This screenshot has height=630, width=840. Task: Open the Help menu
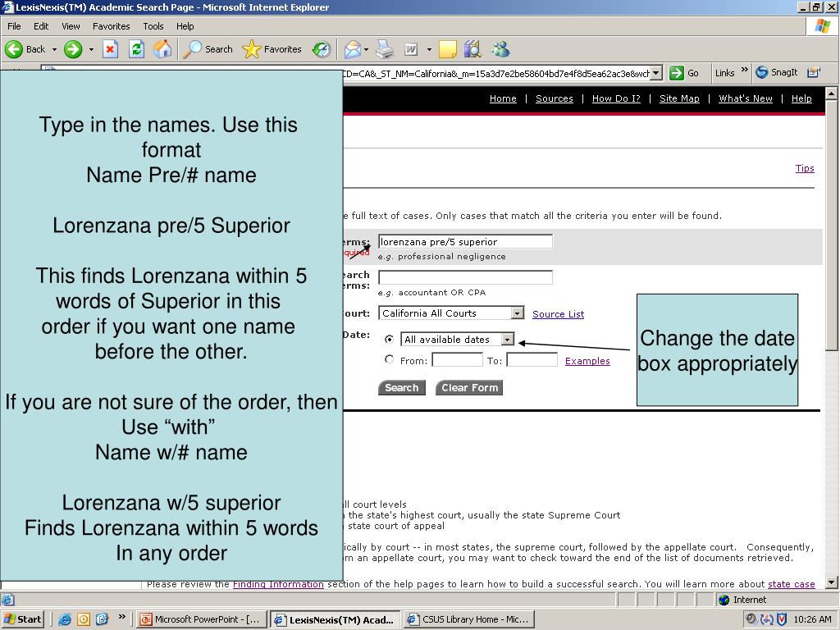coord(185,26)
